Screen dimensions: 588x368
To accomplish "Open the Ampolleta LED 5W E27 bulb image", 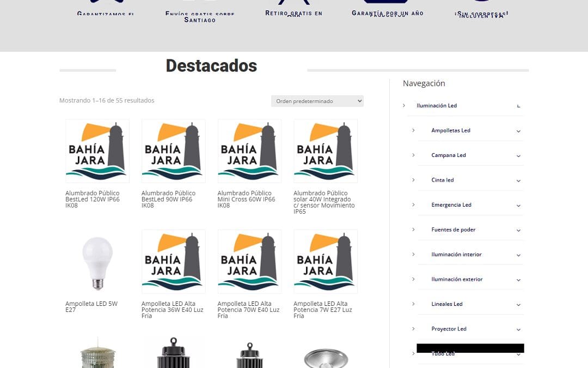I will click(x=97, y=262).
